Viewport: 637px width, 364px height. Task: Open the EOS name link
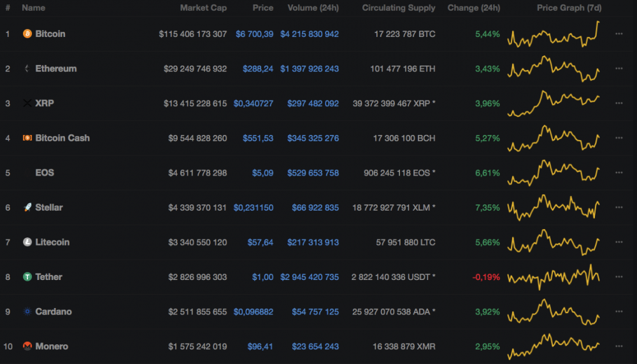pyautogui.click(x=45, y=173)
